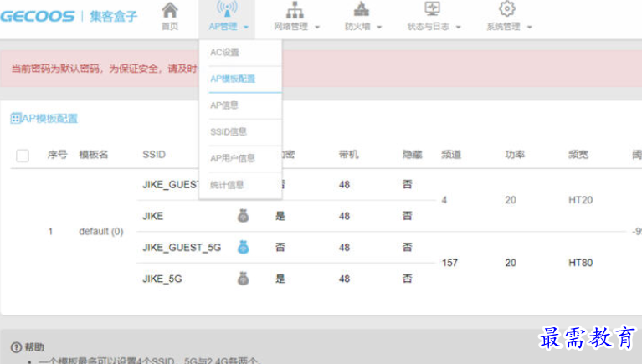Click encryption value 否 in JIKE_GUEST_5G row
The width and height of the screenshot is (642, 364).
280,248
